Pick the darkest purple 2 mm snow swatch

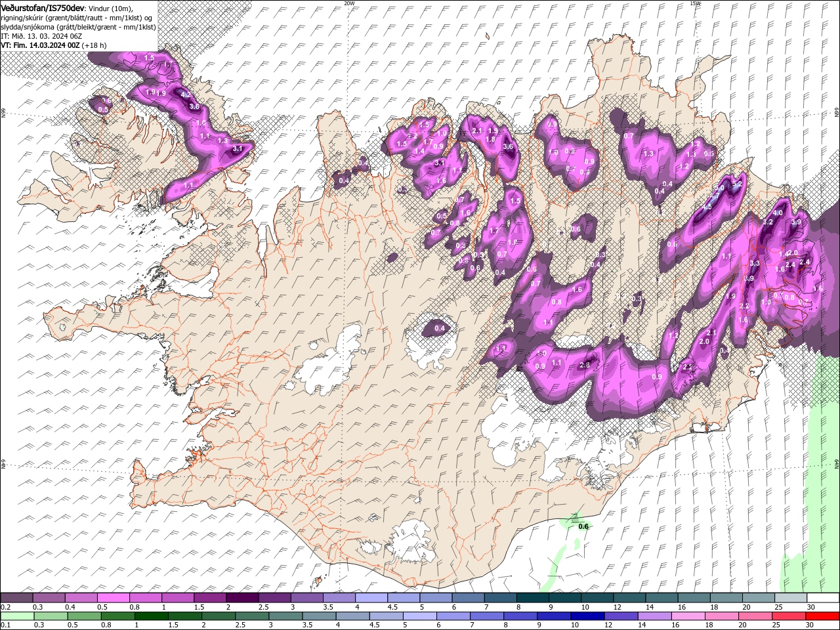pyautogui.click(x=242, y=598)
